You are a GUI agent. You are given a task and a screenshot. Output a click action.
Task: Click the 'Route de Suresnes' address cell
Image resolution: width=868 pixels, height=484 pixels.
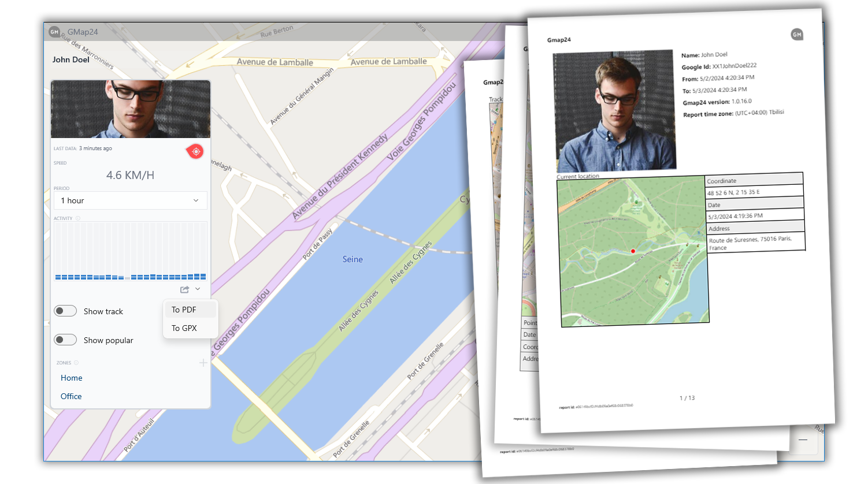(x=756, y=243)
